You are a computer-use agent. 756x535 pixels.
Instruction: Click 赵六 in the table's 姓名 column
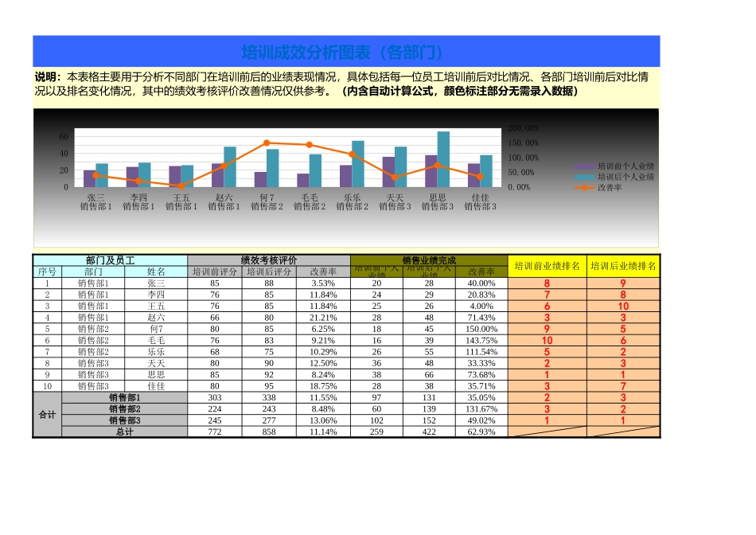(x=156, y=318)
